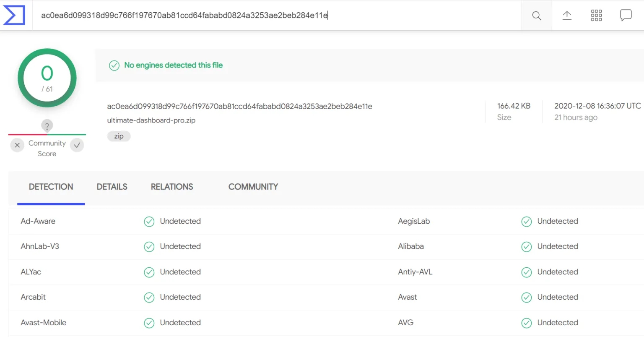Open the RELATIONS tab
This screenshot has height=337, width=644.
click(x=172, y=187)
